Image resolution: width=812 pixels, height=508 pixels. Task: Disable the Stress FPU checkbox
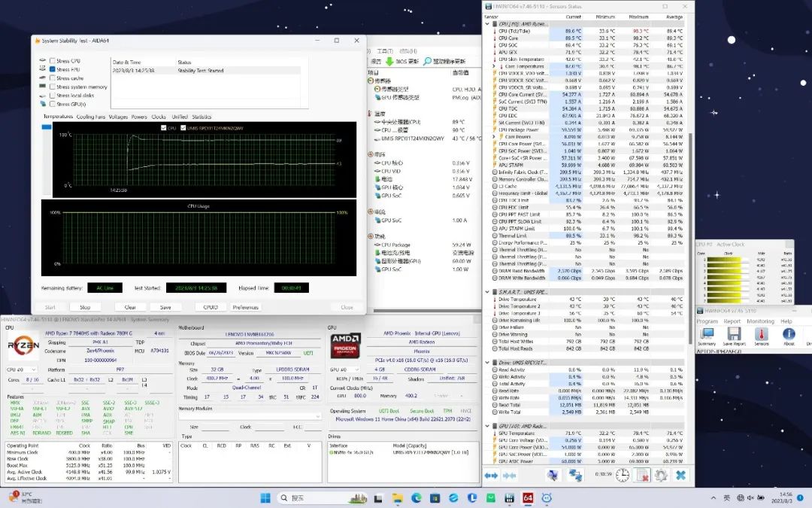pos(52,69)
